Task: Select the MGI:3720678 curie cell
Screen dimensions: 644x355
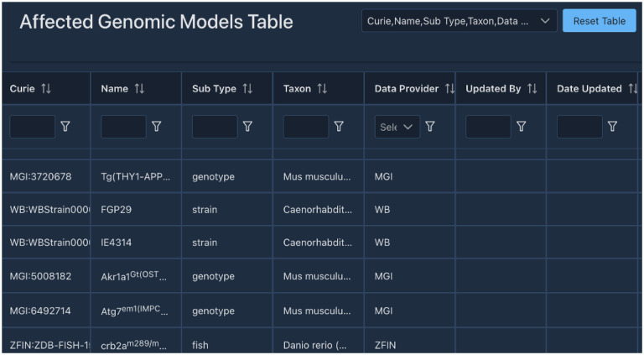Action: pyautogui.click(x=40, y=177)
